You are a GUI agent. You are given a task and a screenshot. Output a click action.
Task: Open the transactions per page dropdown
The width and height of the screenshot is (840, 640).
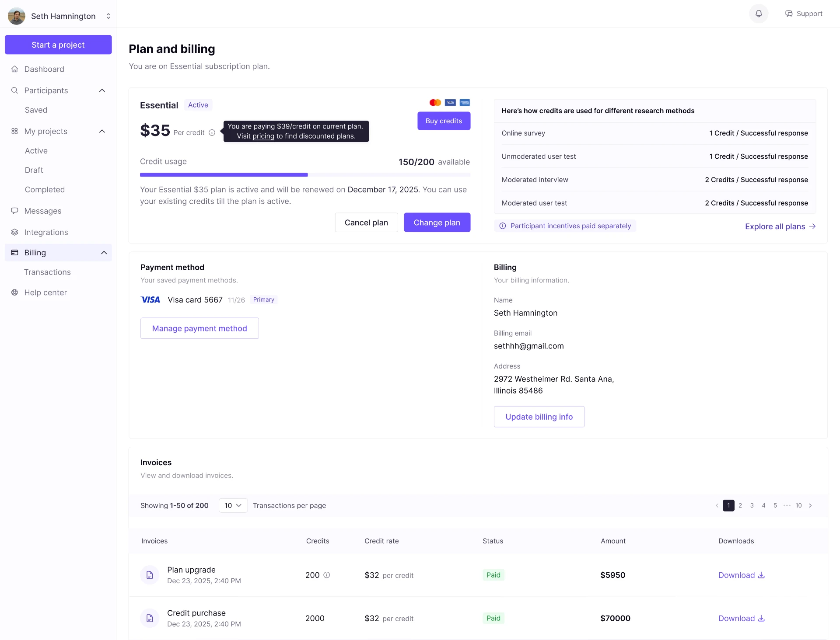[x=233, y=505]
